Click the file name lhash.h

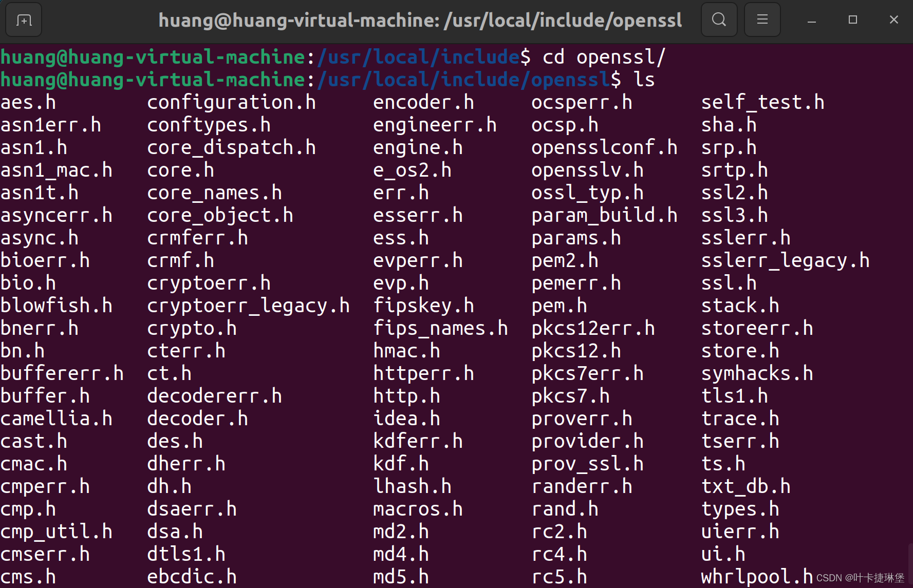click(413, 486)
